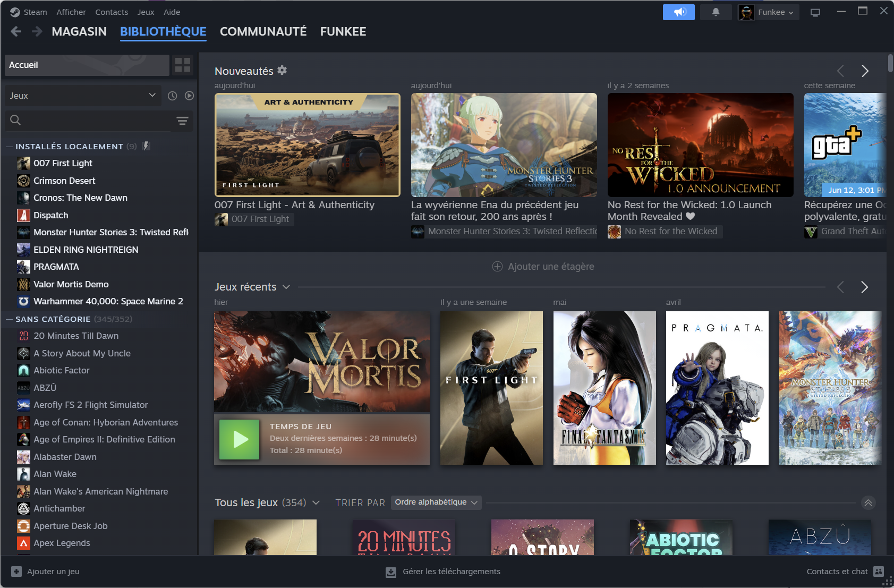894x588 pixels.
Task: Open the Funkee account dropdown
Action: click(x=768, y=12)
